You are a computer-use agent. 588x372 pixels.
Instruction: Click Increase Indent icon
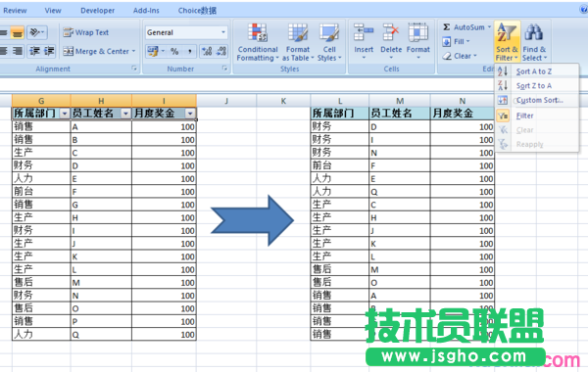click(49, 51)
